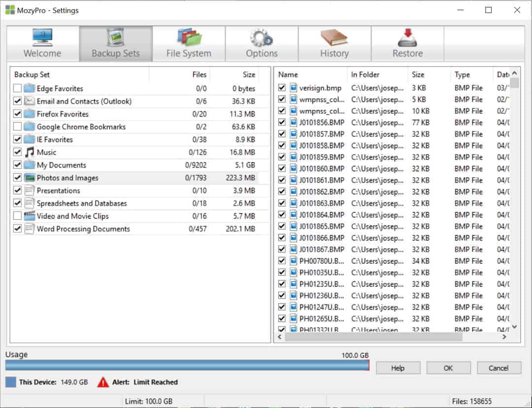Click the Presentations document icon
The image size is (532, 408).
[30, 190]
